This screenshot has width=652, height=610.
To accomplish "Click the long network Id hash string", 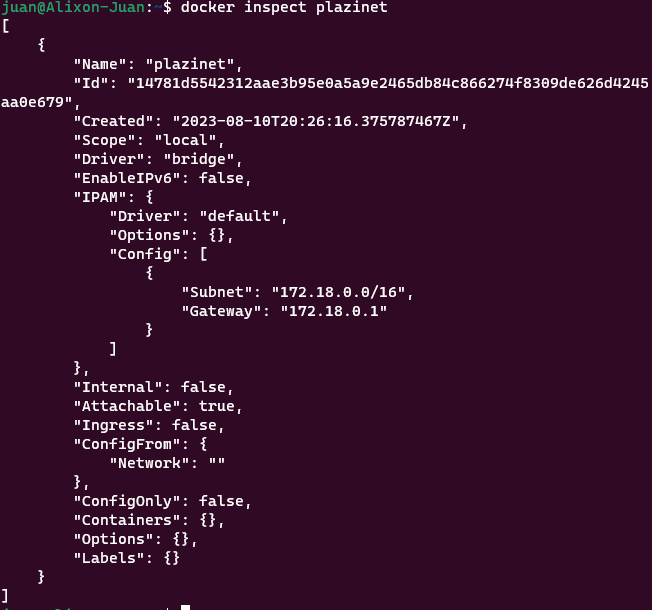I will [387, 82].
